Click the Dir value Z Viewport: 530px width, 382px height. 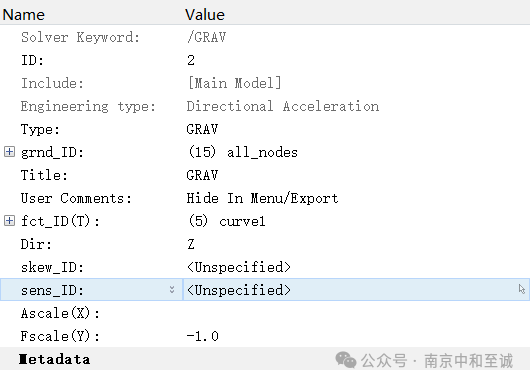click(191, 244)
